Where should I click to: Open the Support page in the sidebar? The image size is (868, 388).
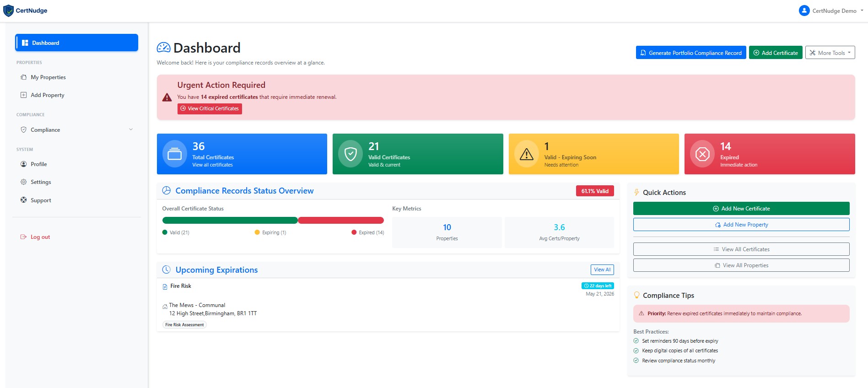[76, 200]
